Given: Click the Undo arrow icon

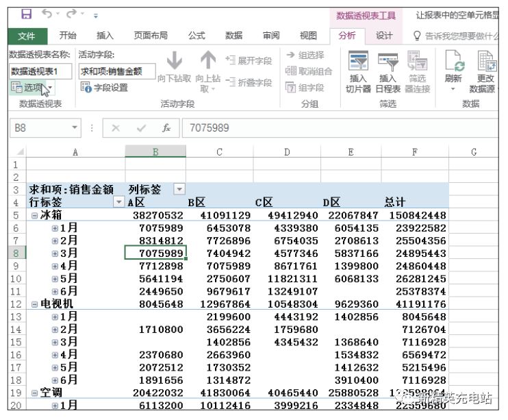Looking at the screenshot, I should pos(47,14).
